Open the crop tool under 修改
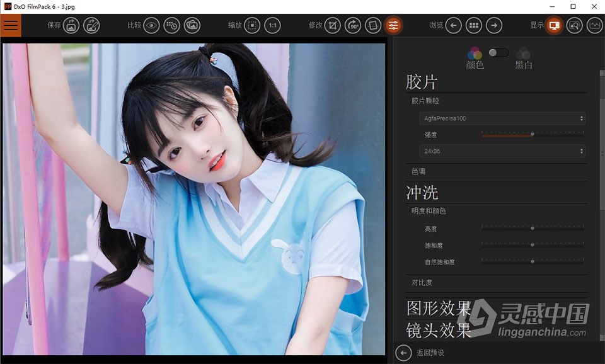 (332, 25)
